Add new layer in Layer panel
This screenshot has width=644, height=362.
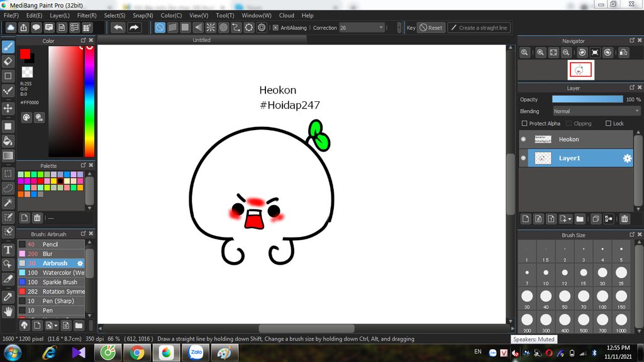[x=526, y=219]
